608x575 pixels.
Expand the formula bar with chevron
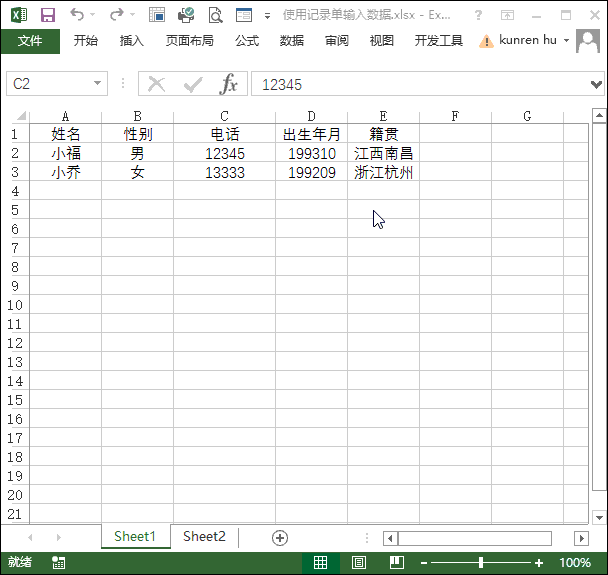click(597, 85)
